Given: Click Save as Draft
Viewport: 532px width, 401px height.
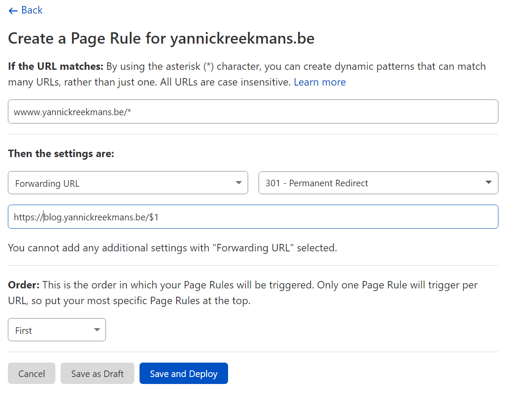Looking at the screenshot, I should click(97, 374).
